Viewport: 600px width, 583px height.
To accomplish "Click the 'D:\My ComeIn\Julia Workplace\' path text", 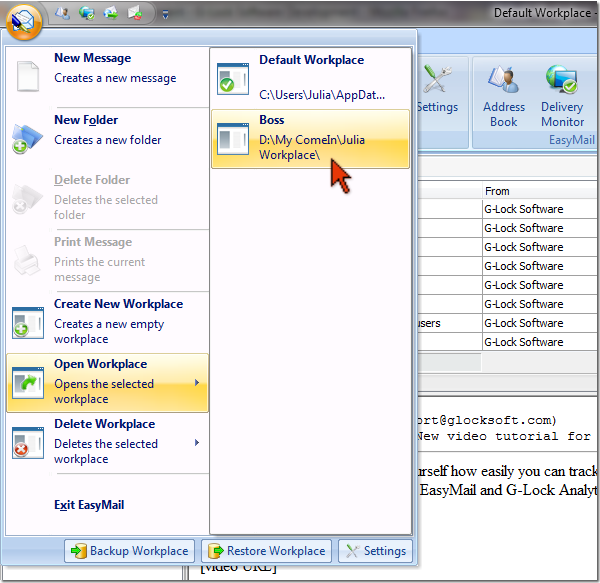I will click(x=312, y=147).
